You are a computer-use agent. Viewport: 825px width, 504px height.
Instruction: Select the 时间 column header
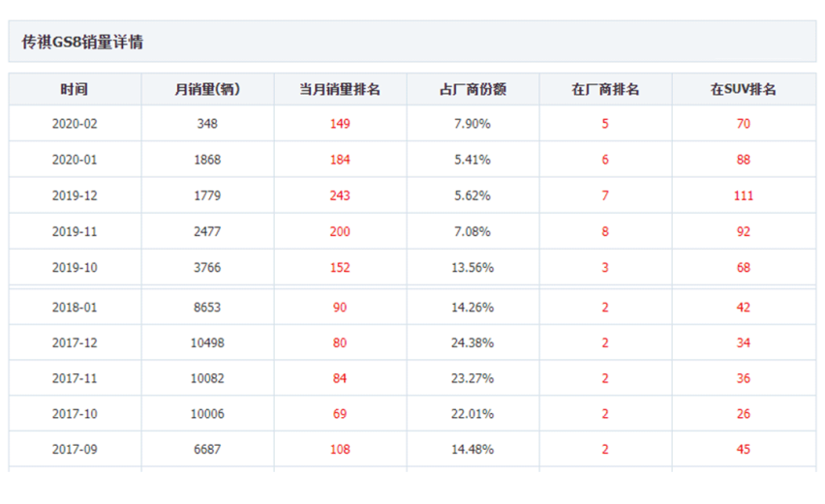click(75, 89)
